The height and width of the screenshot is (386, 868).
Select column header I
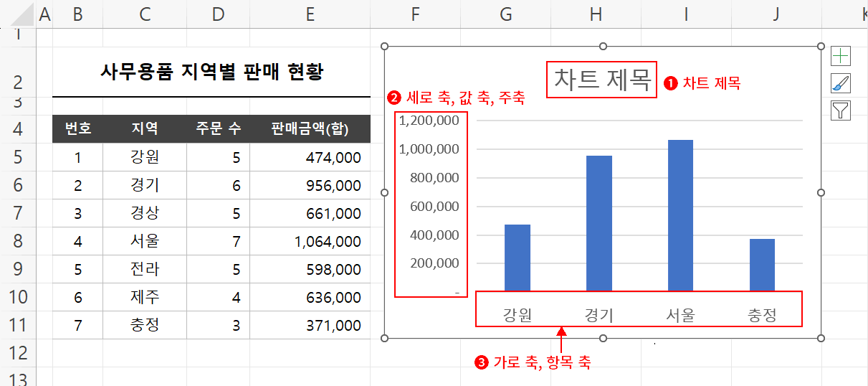(686, 14)
